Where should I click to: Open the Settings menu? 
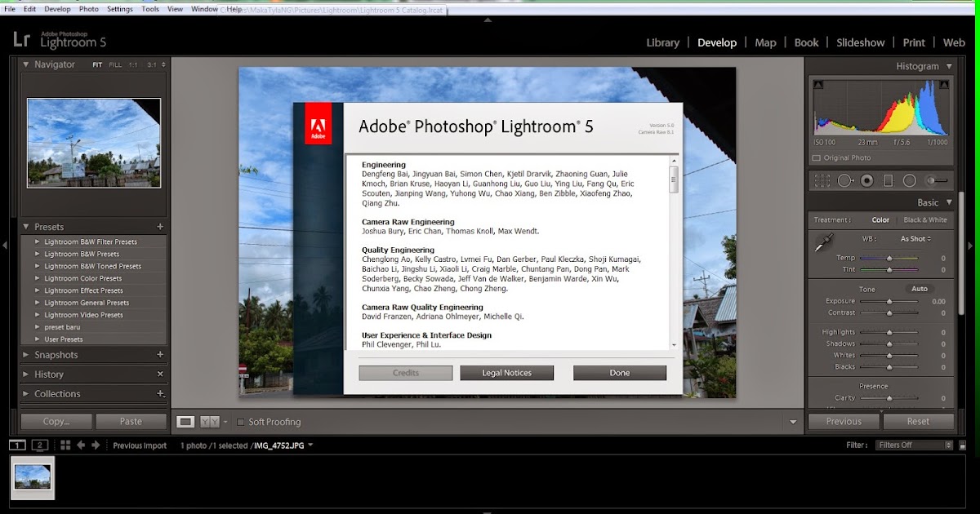119,9
